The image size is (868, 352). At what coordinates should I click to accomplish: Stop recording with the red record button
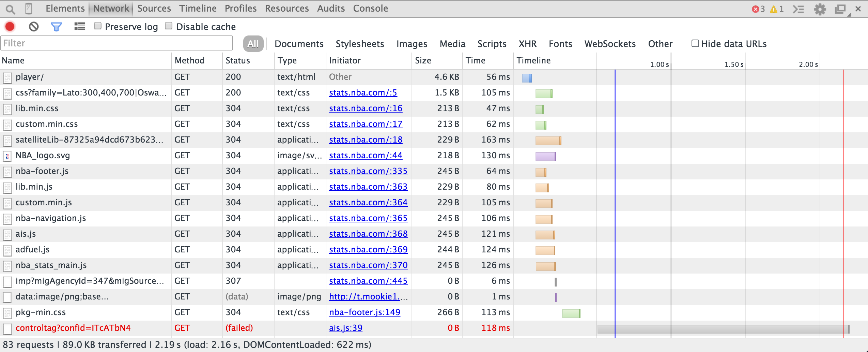pyautogui.click(x=10, y=27)
